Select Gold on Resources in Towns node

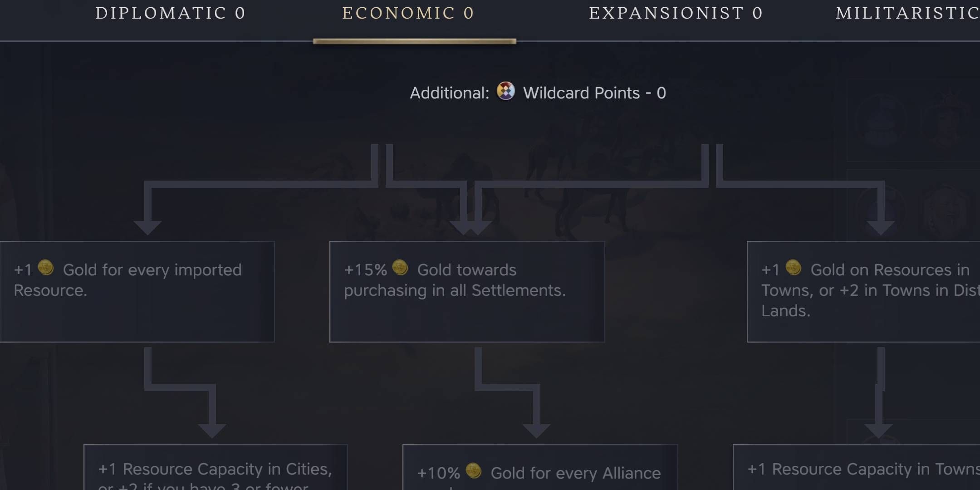click(863, 292)
